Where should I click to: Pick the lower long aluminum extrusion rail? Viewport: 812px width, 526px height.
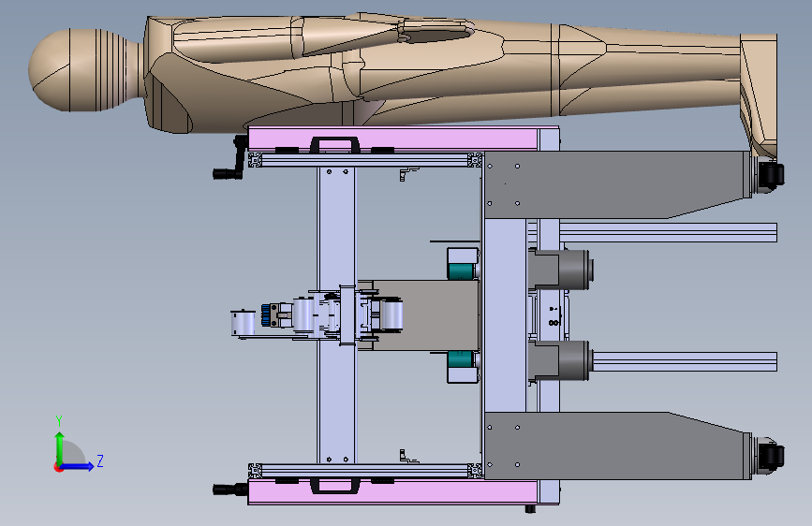coord(685,361)
